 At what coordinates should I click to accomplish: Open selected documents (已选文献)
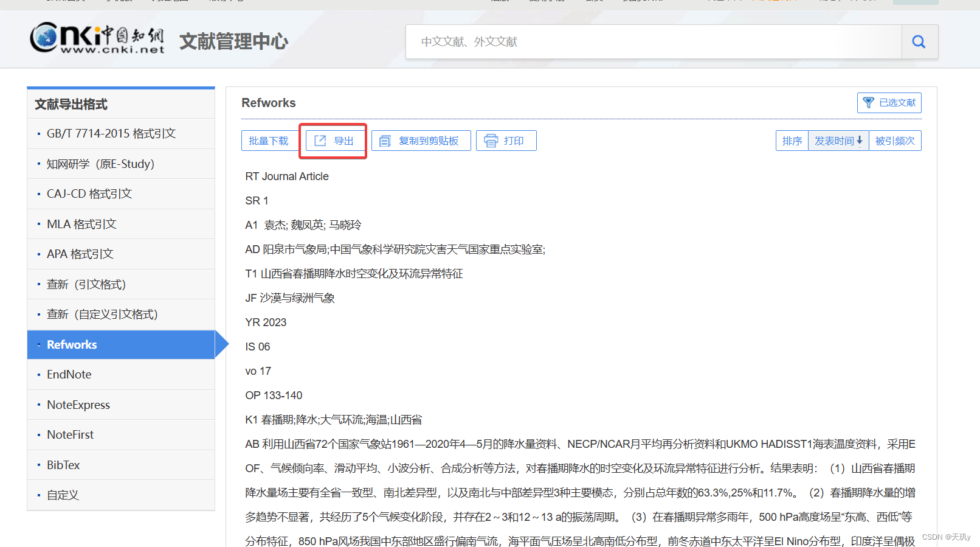889,103
